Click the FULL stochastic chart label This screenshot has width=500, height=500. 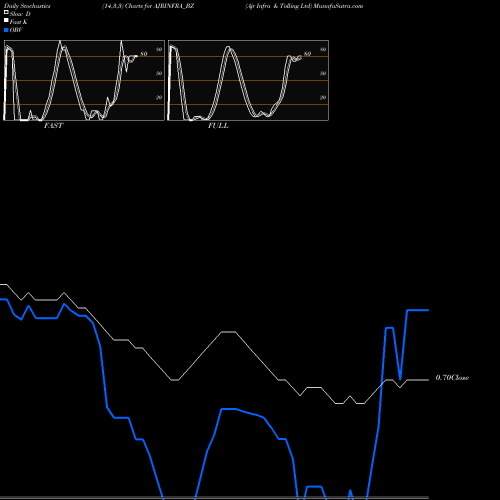[x=218, y=126]
